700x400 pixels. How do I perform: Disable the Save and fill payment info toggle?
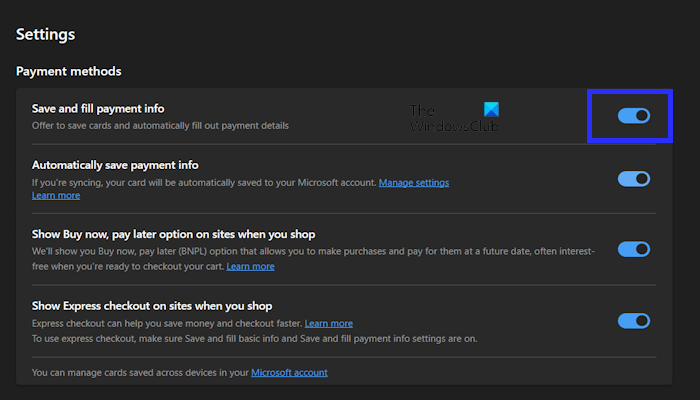[634, 116]
